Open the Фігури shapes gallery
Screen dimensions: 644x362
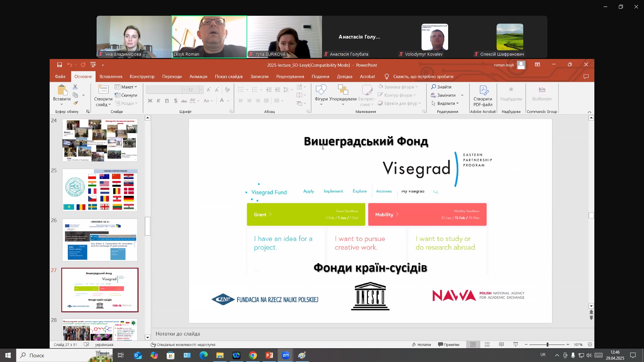[321, 95]
